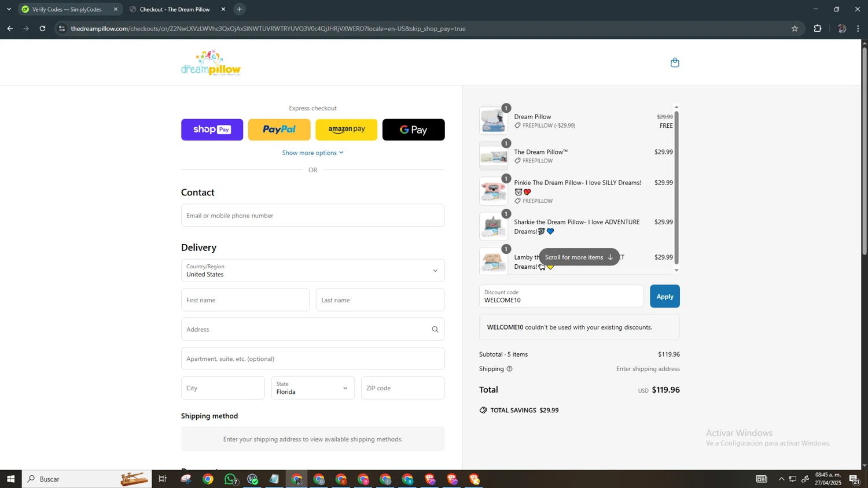Click the Last name field
Viewport: 868px width, 488px height.
click(380, 300)
